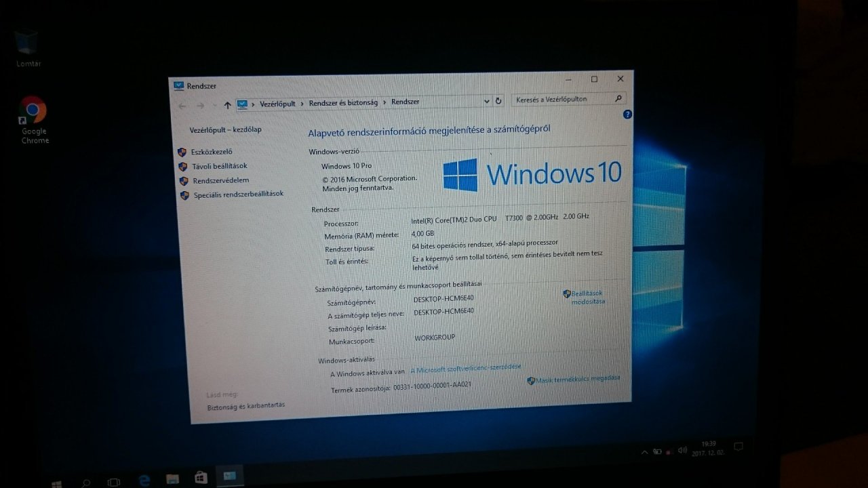Show hidden tray icons chevron
This screenshot has width=868, height=488.
[644, 452]
